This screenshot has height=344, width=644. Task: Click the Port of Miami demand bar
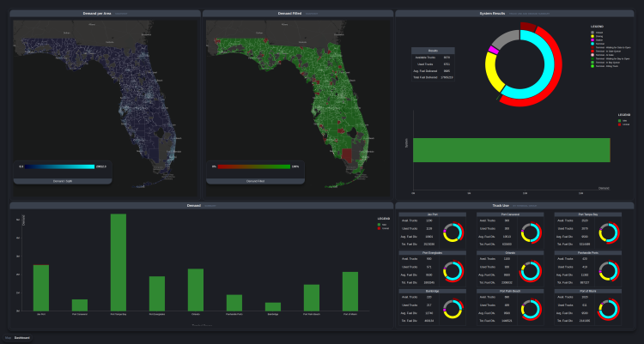[350, 292]
